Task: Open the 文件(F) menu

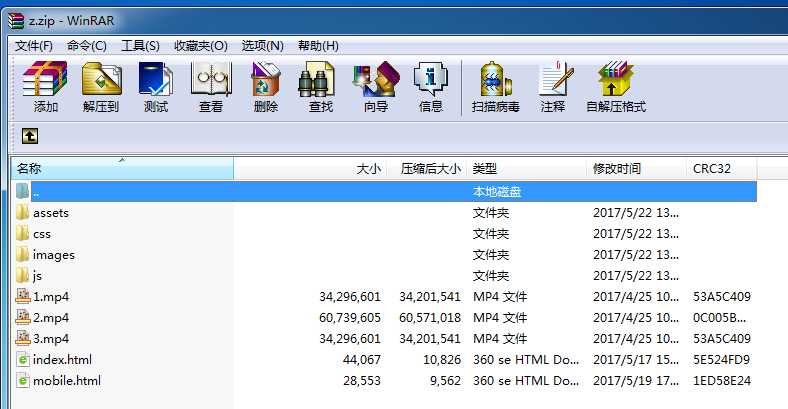Action: [34, 46]
